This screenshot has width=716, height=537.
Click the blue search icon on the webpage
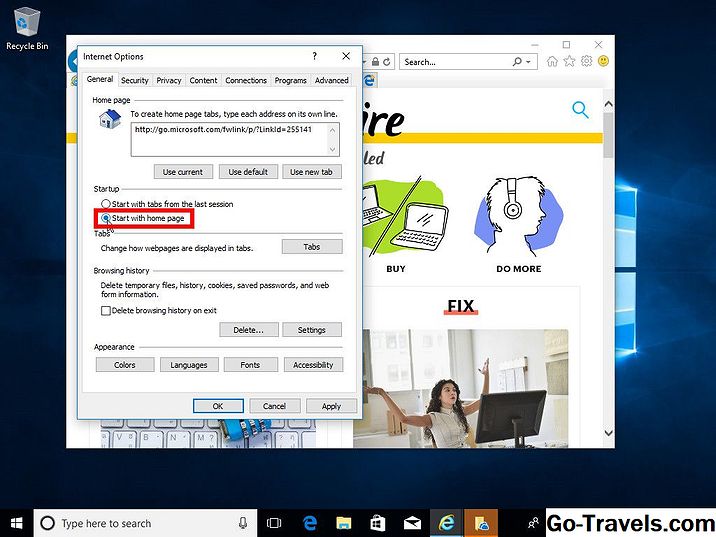click(x=580, y=110)
